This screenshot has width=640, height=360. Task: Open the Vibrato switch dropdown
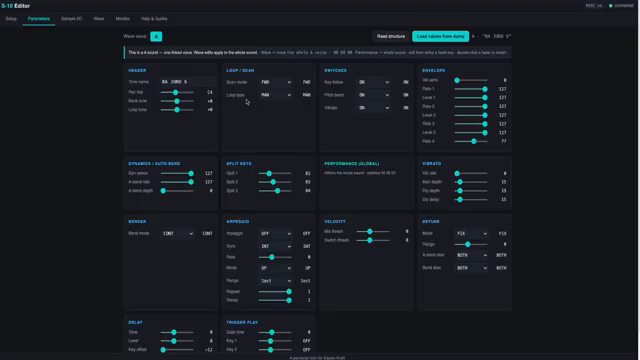pos(374,108)
